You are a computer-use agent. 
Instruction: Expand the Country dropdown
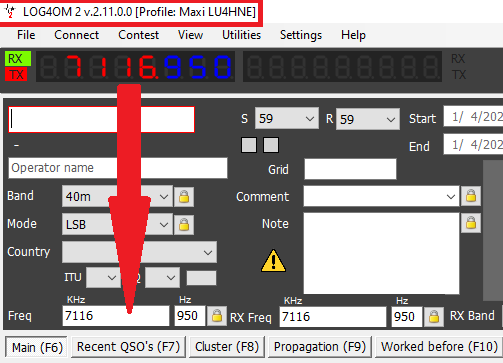[x=139, y=252]
